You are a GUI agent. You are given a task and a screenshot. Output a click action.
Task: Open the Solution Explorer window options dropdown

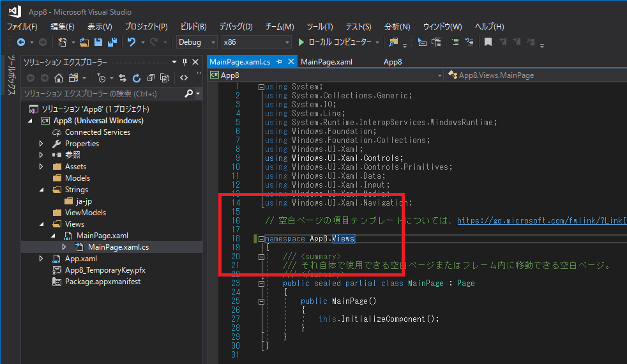[174, 62]
